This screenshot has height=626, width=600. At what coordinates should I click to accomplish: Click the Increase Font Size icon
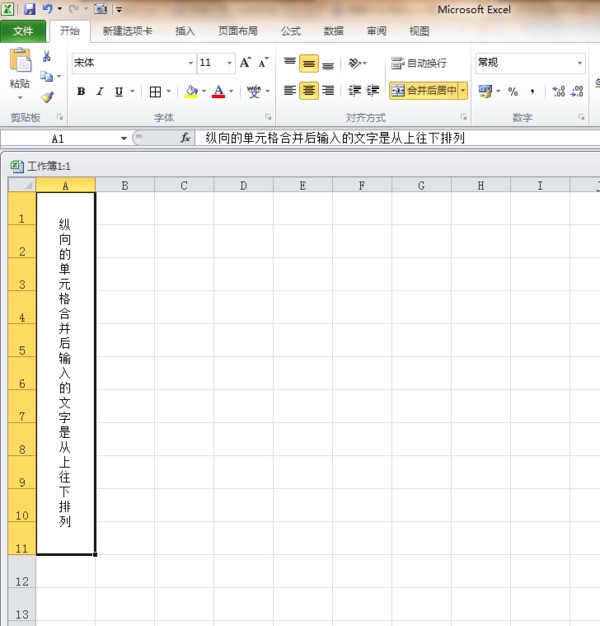click(245, 63)
